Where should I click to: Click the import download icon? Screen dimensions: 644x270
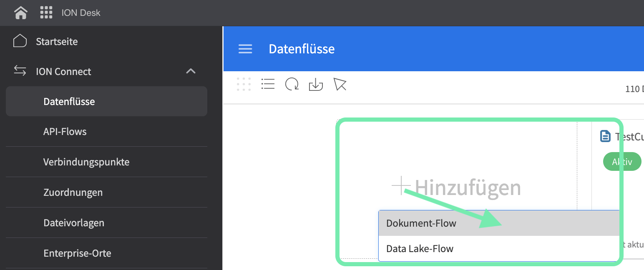tap(316, 85)
